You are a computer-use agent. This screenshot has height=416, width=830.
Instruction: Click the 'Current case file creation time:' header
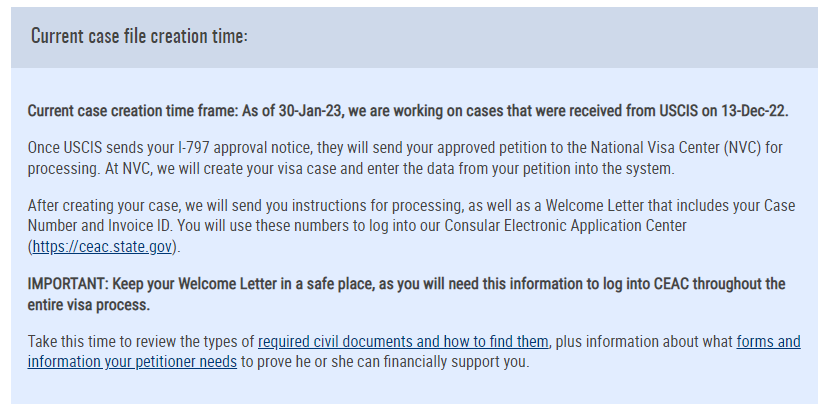[x=139, y=36]
